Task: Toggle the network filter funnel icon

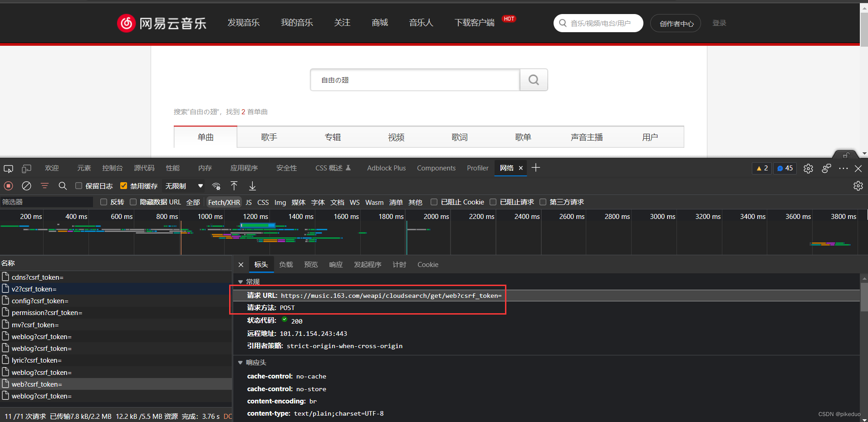Action: (44, 186)
